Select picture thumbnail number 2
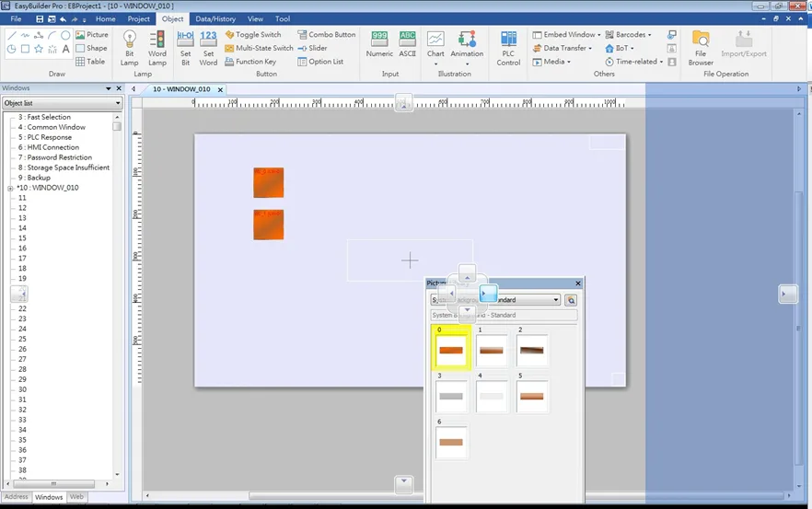Image resolution: width=812 pixels, height=509 pixels. tap(532, 350)
